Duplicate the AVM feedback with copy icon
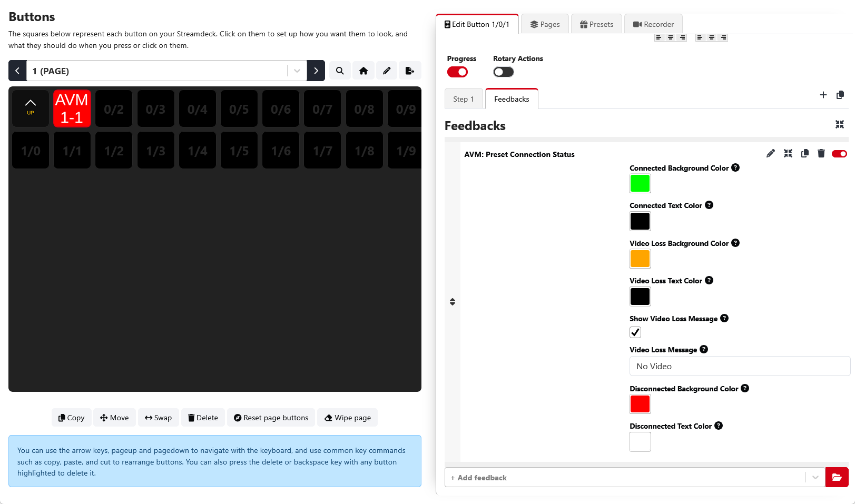The image size is (855, 504). point(804,154)
